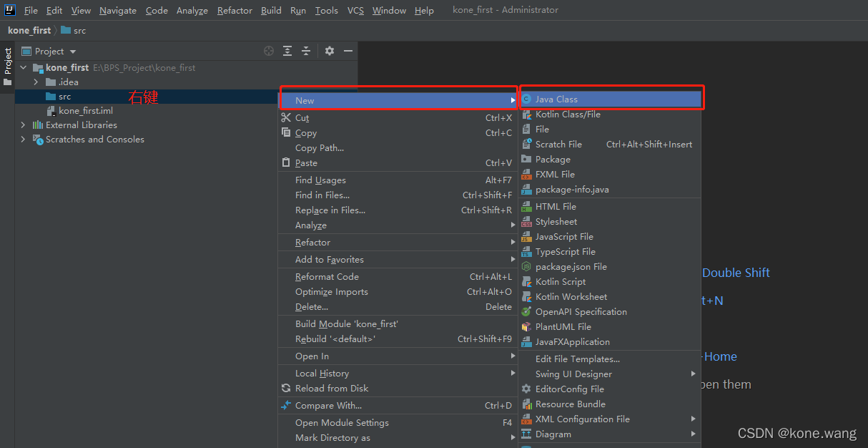Create a new Java Class
Image resolution: width=868 pixels, height=448 pixels.
tap(610, 99)
